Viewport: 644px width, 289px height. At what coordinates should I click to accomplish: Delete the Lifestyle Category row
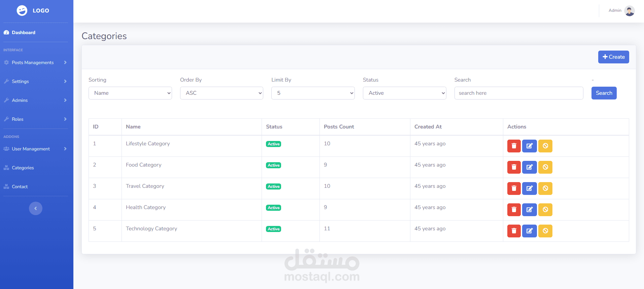[514, 146]
